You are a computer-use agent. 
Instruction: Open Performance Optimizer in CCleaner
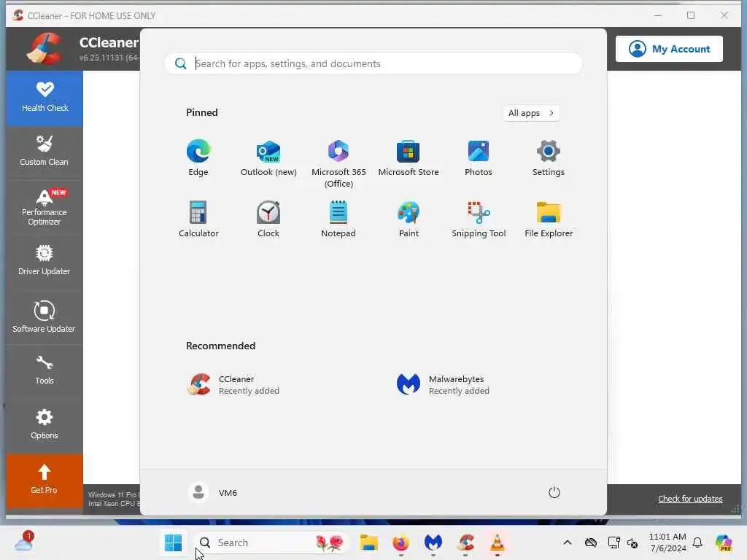click(44, 208)
